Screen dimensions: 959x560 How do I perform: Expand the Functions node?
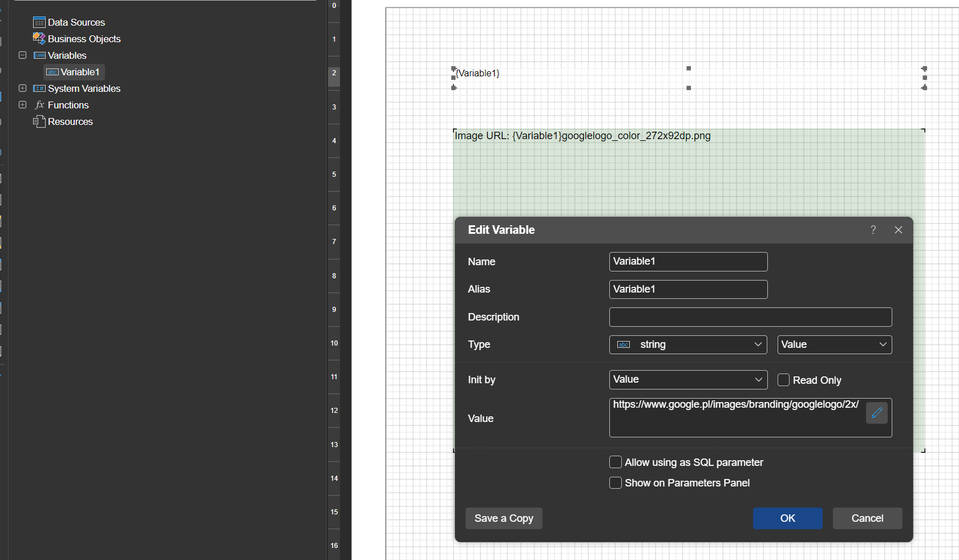23,105
